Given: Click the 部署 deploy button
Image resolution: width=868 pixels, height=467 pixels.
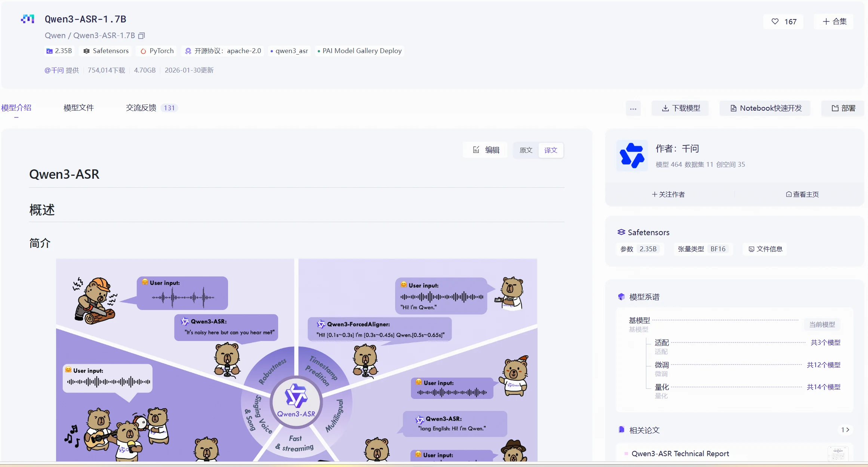Looking at the screenshot, I should (843, 108).
